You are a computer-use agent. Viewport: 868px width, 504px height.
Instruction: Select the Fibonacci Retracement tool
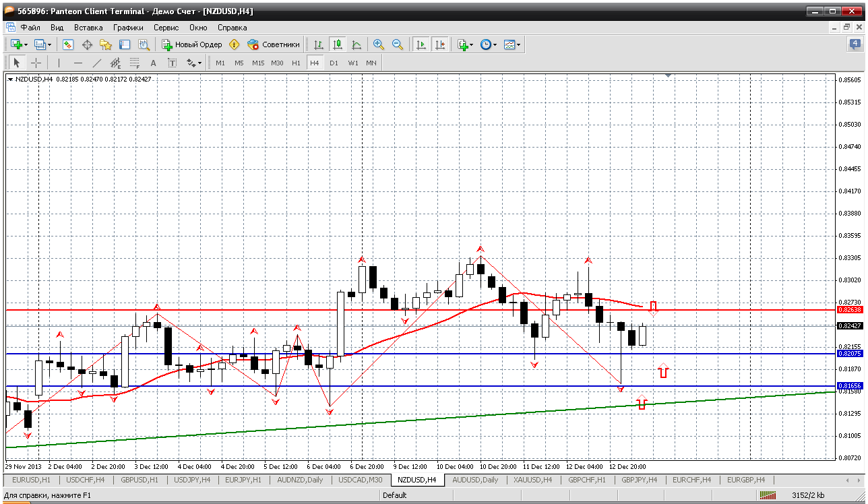[134, 63]
